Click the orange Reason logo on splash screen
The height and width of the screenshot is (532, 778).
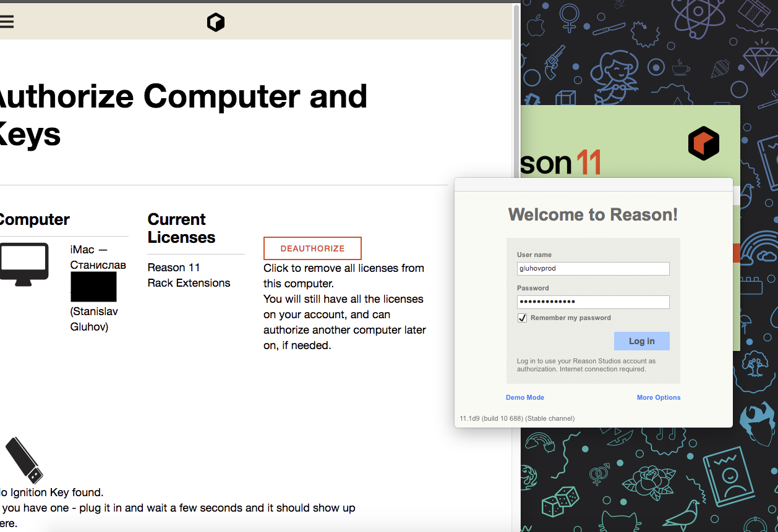click(x=704, y=143)
